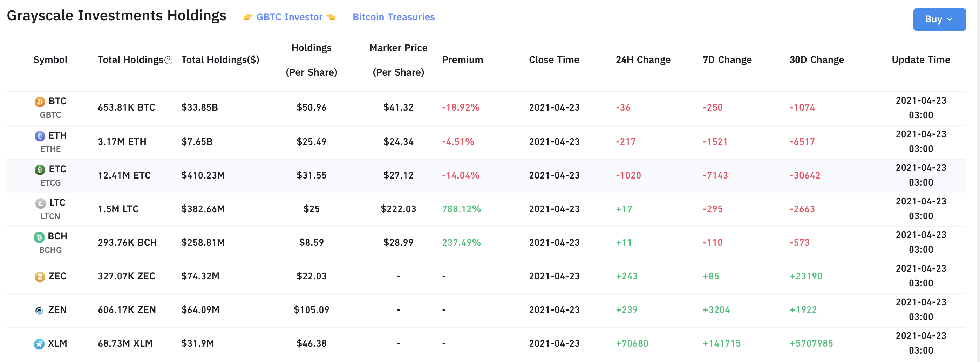Click the -4.51% premium value
The image size is (980, 362).
coord(458,142)
